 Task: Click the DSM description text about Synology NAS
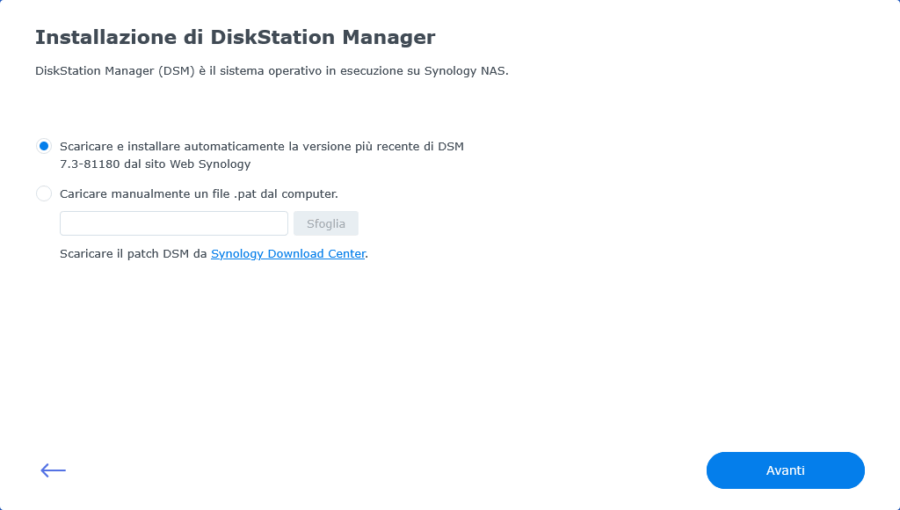[272, 71]
